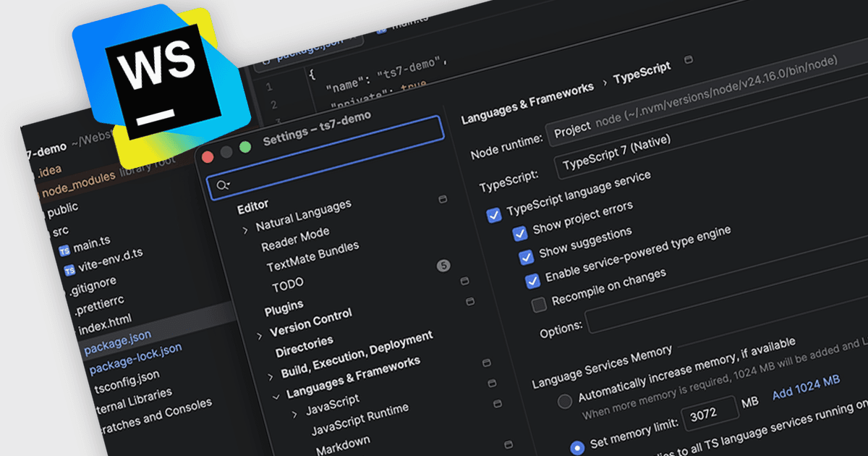Image resolution: width=868 pixels, height=456 pixels.
Task: Select JavaScript Runtime in settings tree
Action: pyautogui.click(x=359, y=419)
